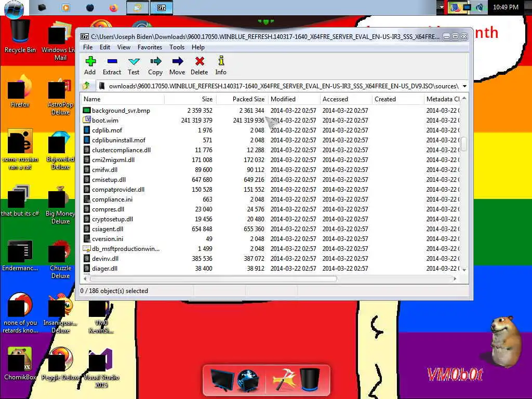Click the volume tray icon
The width and height of the screenshot is (532, 399).
point(480,7)
